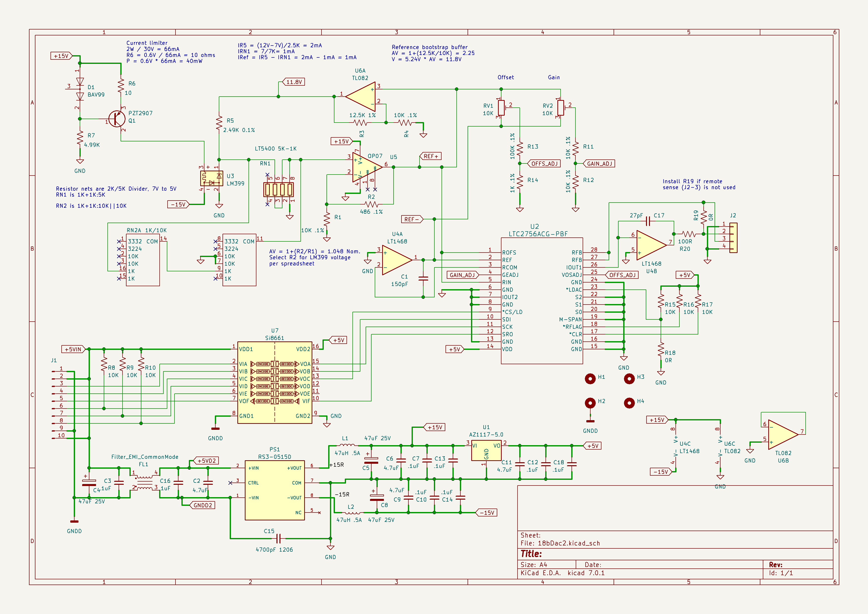Screen dimensions: 868x614
Task: Select mounting hole H1
Action: (x=590, y=379)
